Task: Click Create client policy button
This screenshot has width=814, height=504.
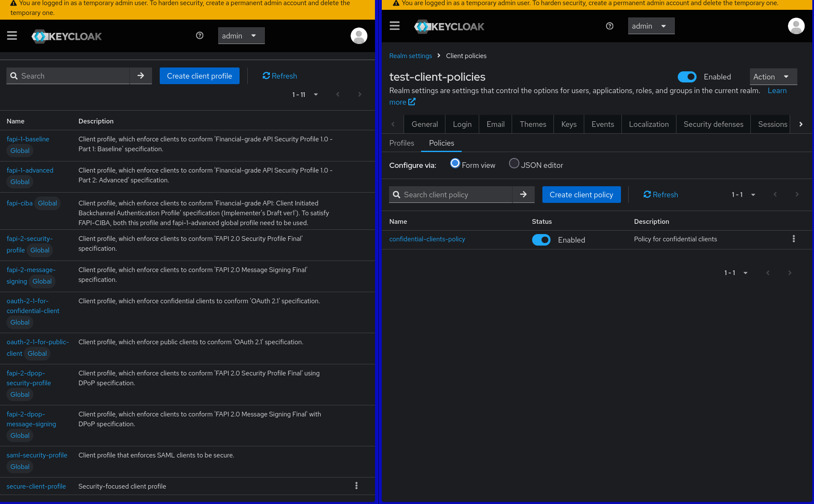Action: 581,195
